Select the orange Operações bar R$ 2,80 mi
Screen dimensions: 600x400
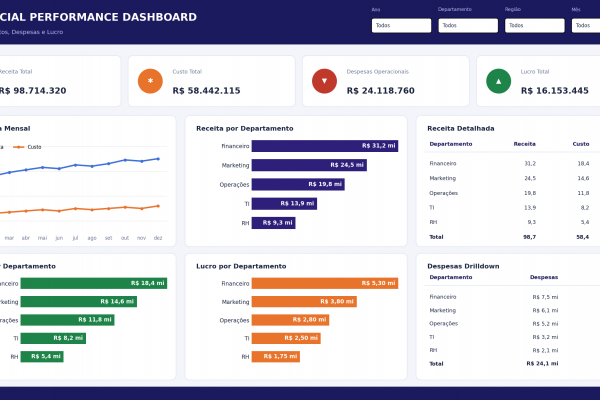click(290, 320)
